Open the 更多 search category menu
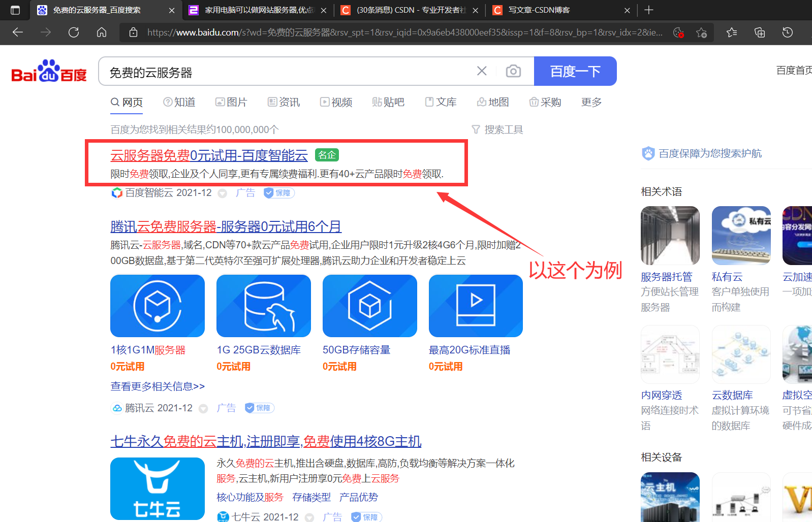The width and height of the screenshot is (812, 522). [x=591, y=102]
